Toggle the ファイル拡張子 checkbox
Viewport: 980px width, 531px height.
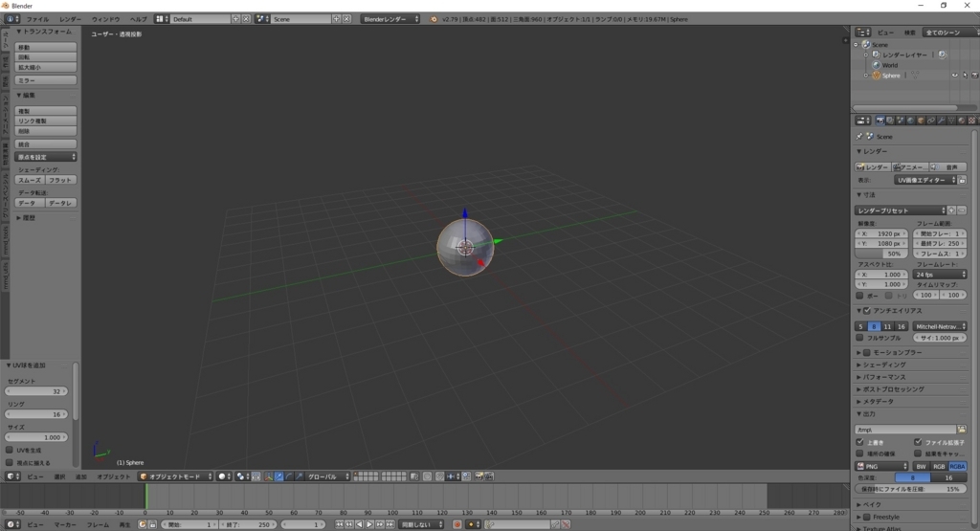pos(918,442)
